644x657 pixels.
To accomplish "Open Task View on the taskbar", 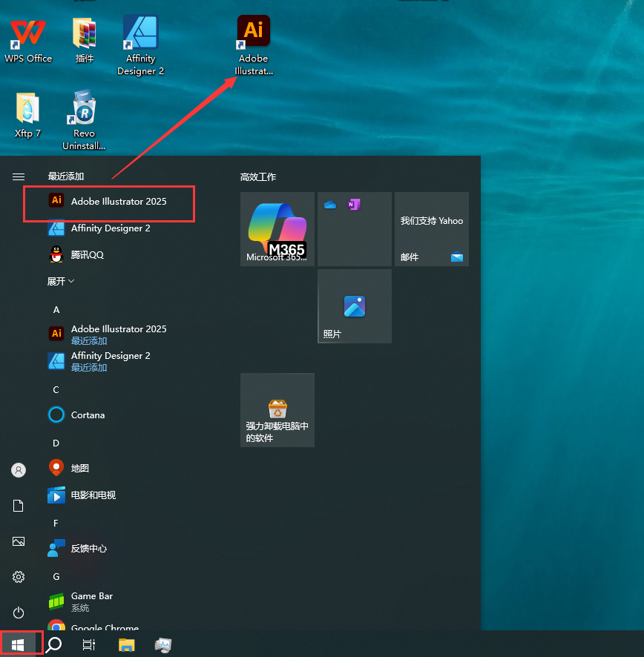I will tap(89, 644).
